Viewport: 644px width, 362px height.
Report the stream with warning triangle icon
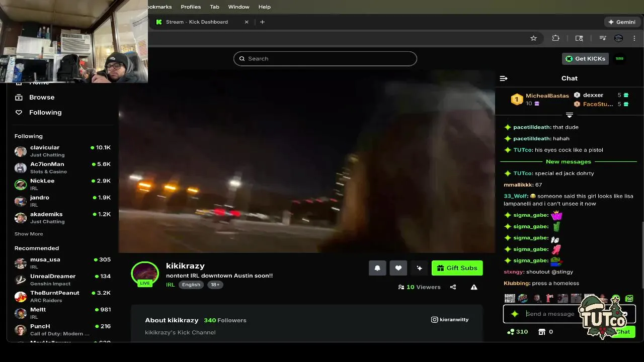click(474, 287)
